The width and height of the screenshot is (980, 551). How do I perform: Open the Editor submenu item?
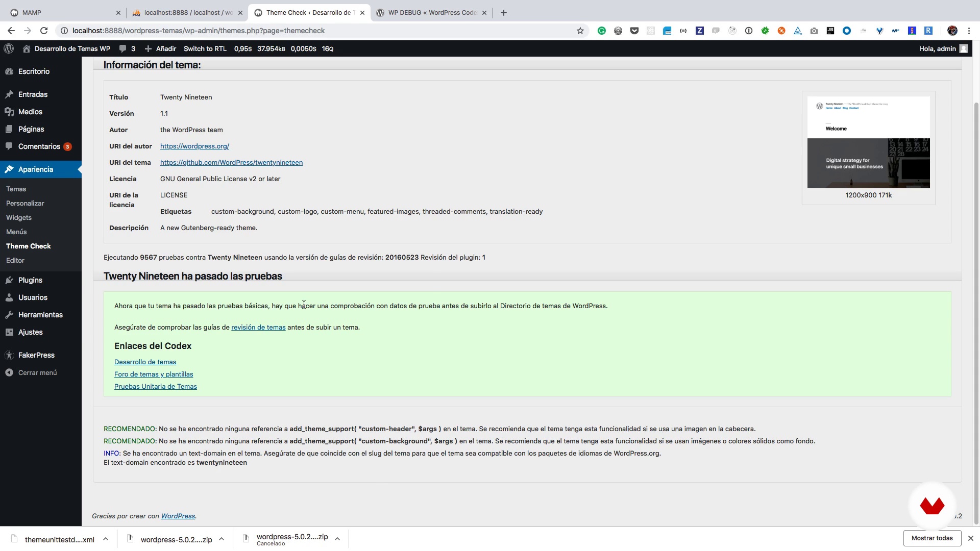point(15,260)
